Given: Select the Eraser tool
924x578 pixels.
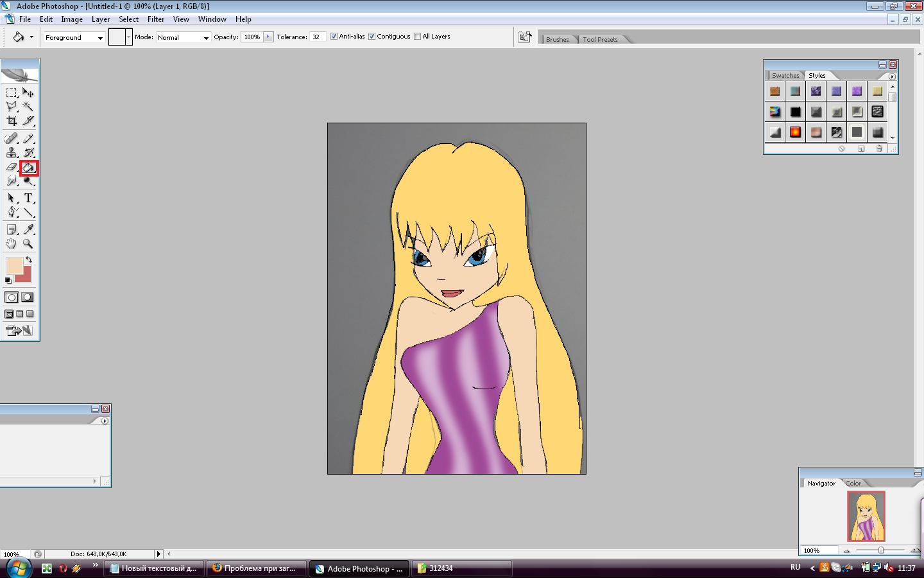Looking at the screenshot, I should (x=12, y=167).
